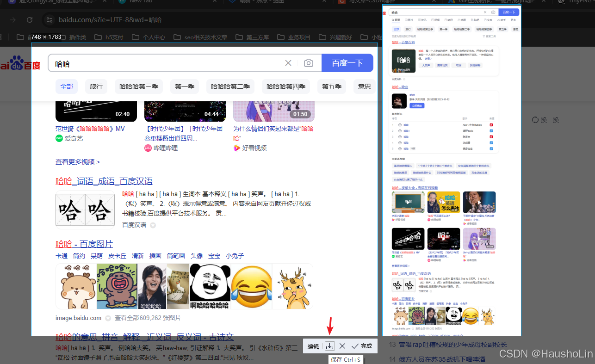Click the 头像 image category link
Image resolution: width=595 pixels, height=364 pixels.
pyautogui.click(x=197, y=256)
